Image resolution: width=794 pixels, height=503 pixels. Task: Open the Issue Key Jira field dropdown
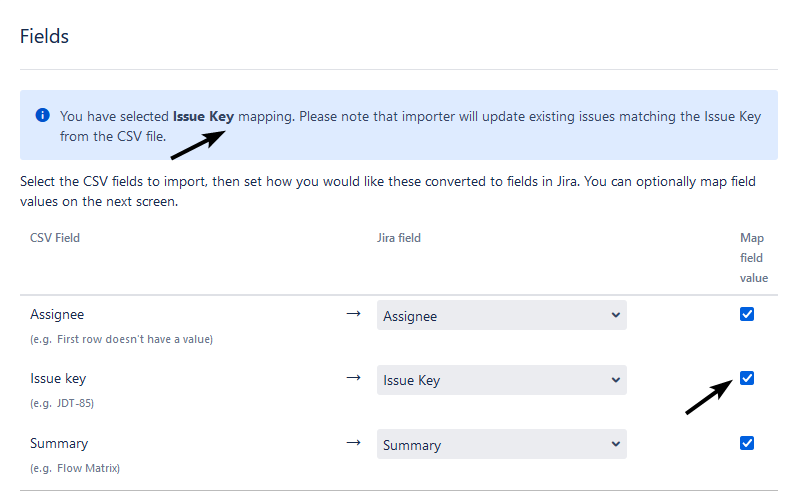coord(501,380)
